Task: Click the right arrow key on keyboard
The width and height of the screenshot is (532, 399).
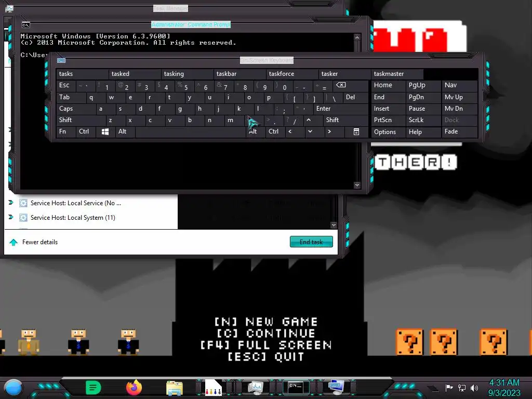Action: coord(329,131)
